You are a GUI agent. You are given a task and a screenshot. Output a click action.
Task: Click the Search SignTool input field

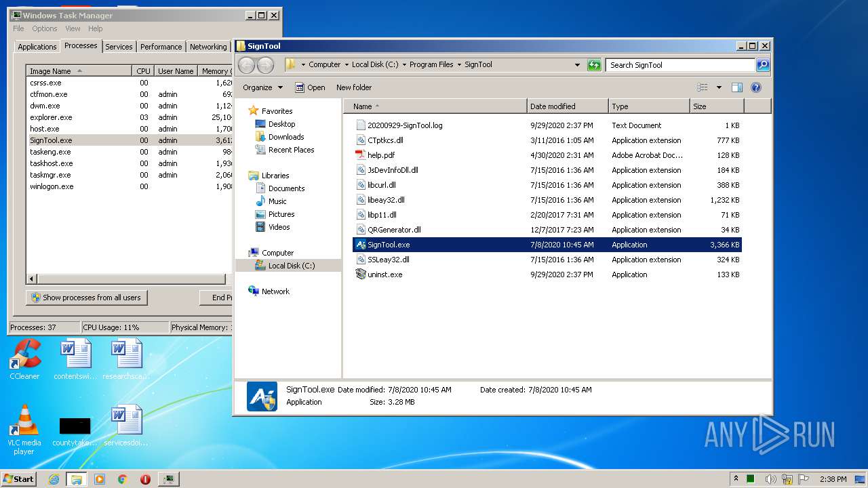pyautogui.click(x=680, y=65)
